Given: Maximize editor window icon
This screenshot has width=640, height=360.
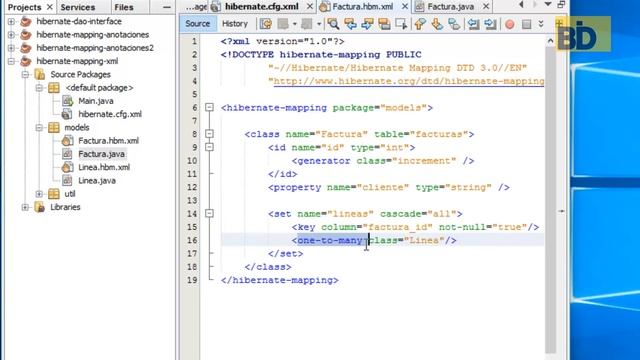Looking at the screenshot, I should 561,4.
